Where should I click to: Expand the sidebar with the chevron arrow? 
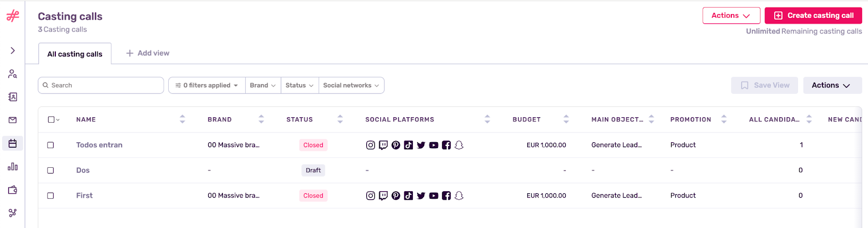pos(12,50)
